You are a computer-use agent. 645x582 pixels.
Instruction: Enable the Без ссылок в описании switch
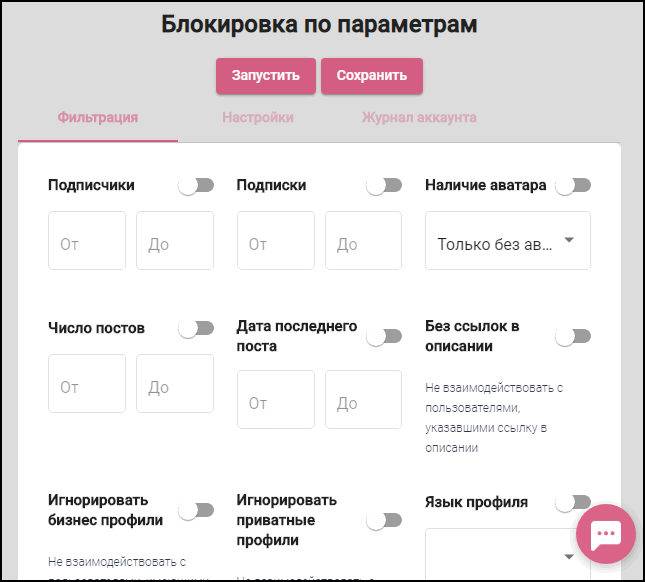click(x=573, y=336)
